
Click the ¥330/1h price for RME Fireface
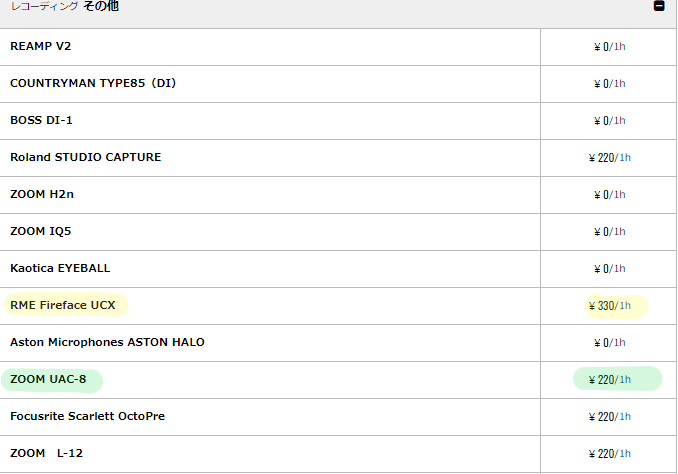[610, 306]
